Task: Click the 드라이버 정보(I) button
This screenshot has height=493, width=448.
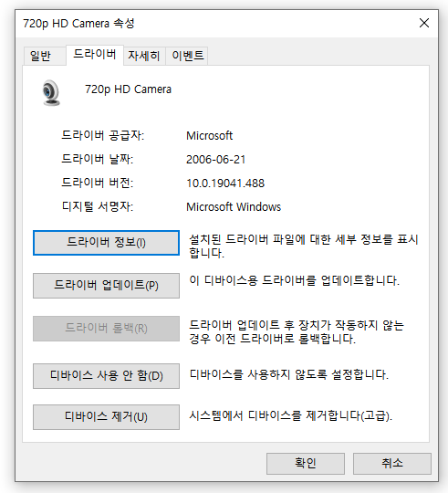Action: pyautogui.click(x=106, y=243)
